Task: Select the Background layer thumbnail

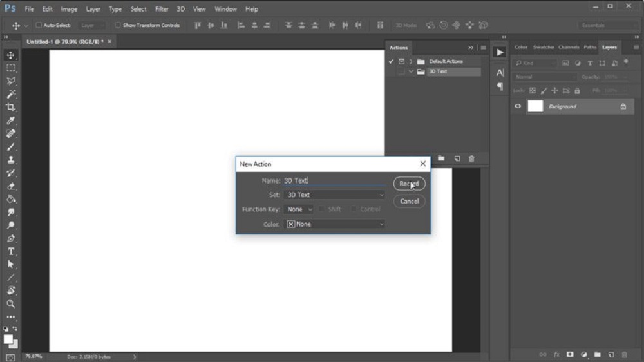Action: [x=535, y=106]
